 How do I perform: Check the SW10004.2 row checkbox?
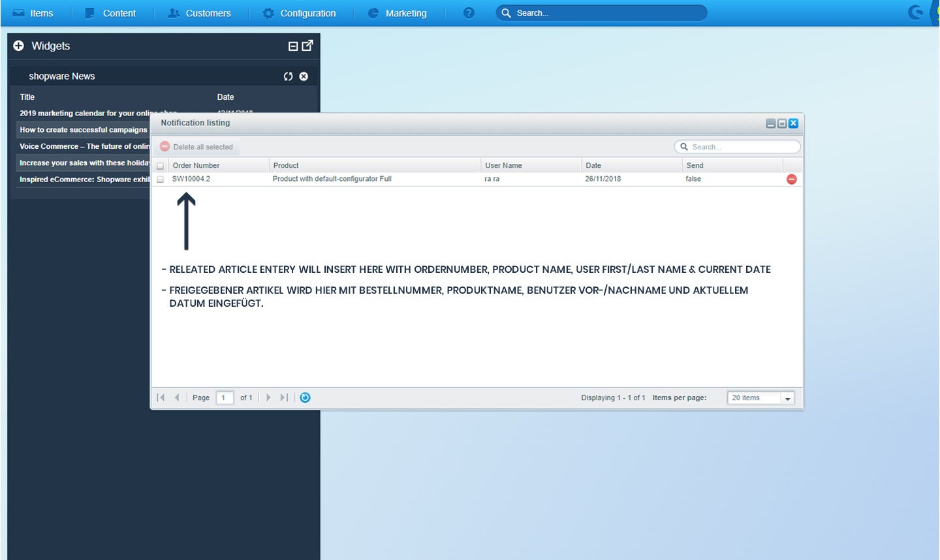pyautogui.click(x=160, y=179)
